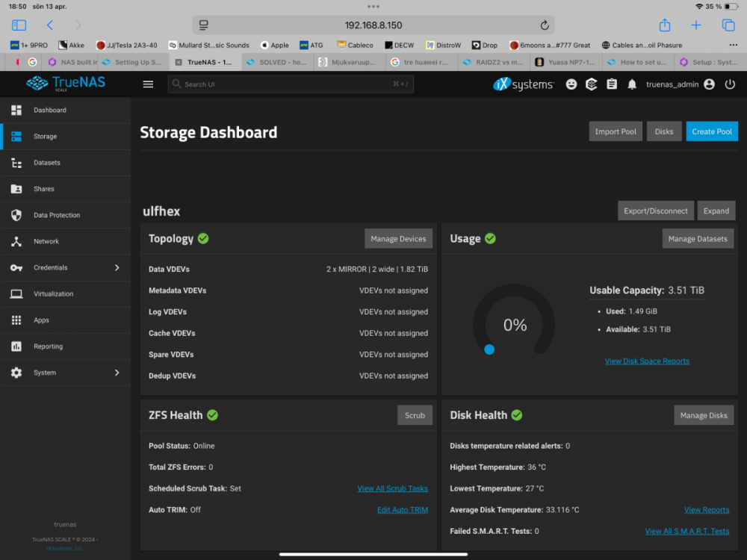Click the truenas_admin account icon
The height and width of the screenshot is (560, 747).
(x=709, y=84)
